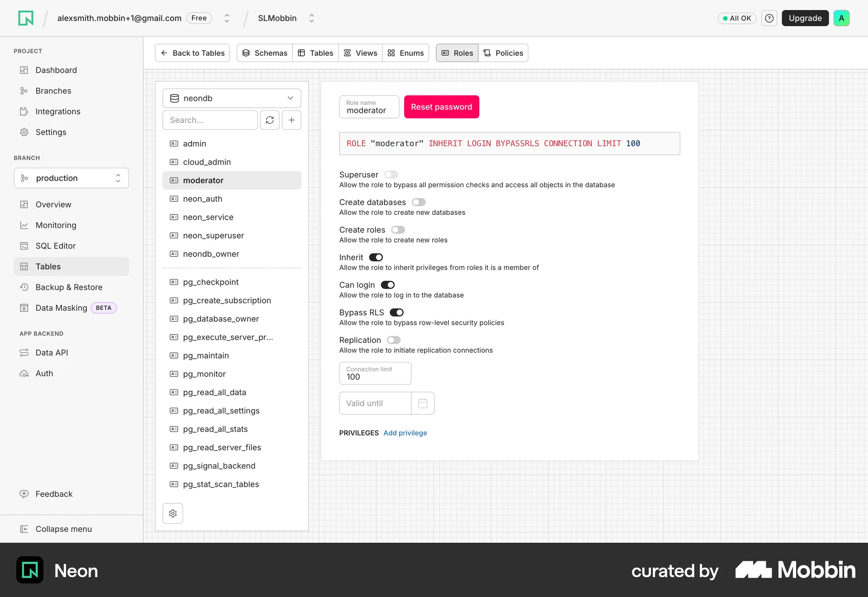Click the Backup & Restore icon
The width and height of the screenshot is (868, 597).
click(x=24, y=287)
